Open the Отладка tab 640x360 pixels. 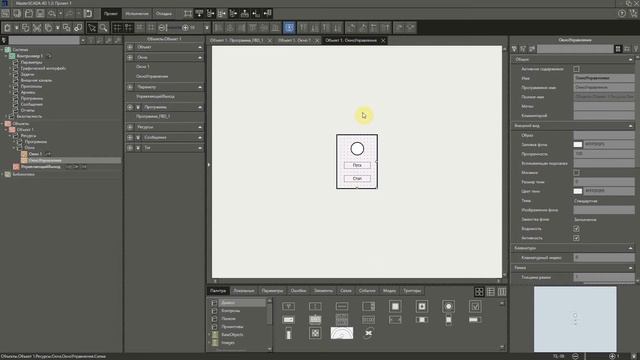coord(164,13)
